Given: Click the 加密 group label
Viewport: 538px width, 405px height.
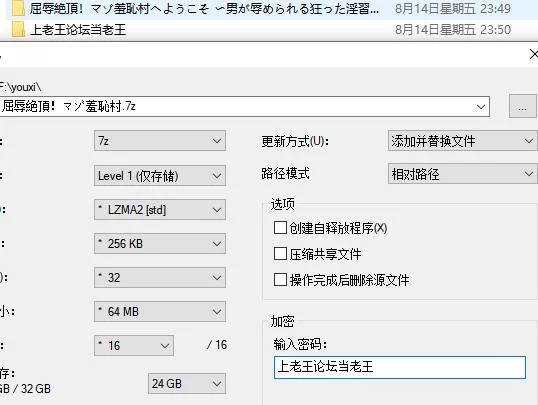Looking at the screenshot, I should pos(282,321).
